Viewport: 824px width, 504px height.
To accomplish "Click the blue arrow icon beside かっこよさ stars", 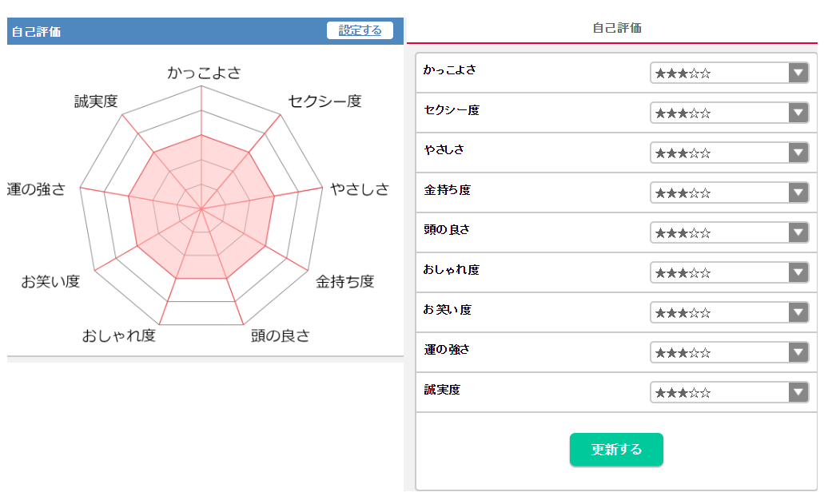I will 797,73.
